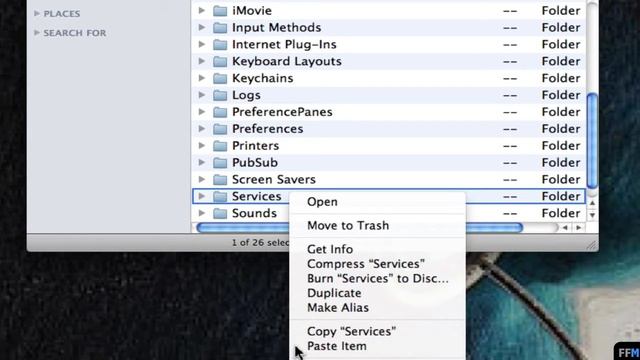640x360 pixels.
Task: Expand the Internet Plug-Ins disclosure triangle
Action: pyautogui.click(x=202, y=44)
